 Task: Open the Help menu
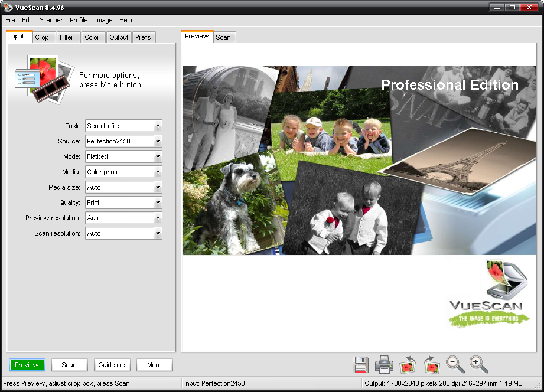[126, 20]
